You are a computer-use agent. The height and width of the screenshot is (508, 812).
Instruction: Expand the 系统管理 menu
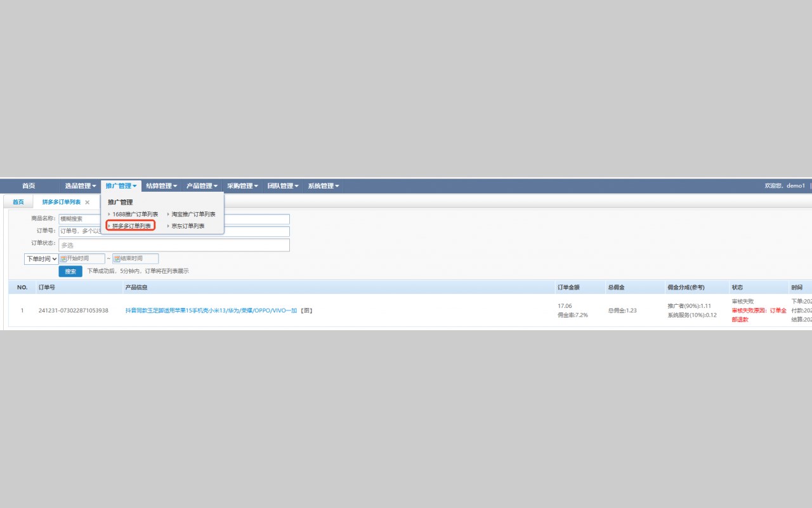click(x=323, y=186)
